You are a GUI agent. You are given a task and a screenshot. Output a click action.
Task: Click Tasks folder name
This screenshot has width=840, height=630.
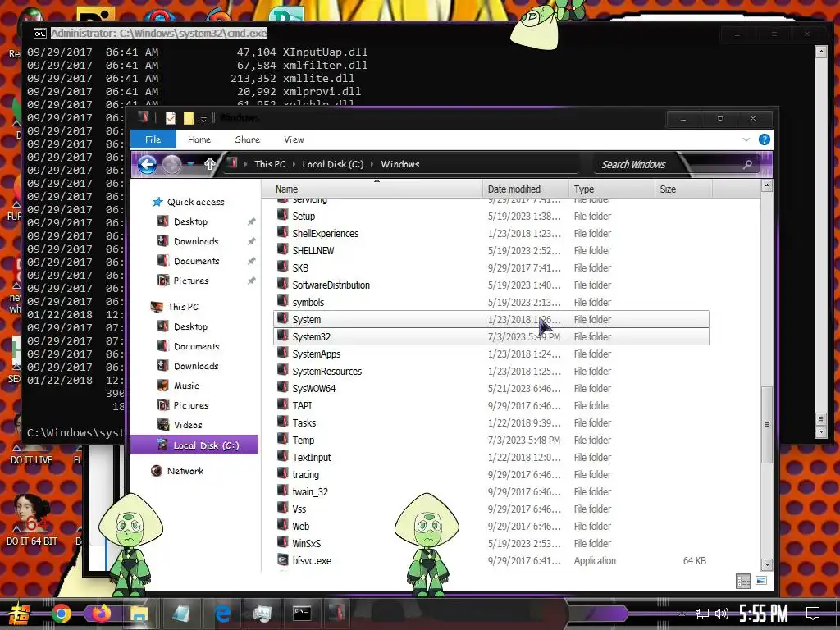tap(304, 422)
